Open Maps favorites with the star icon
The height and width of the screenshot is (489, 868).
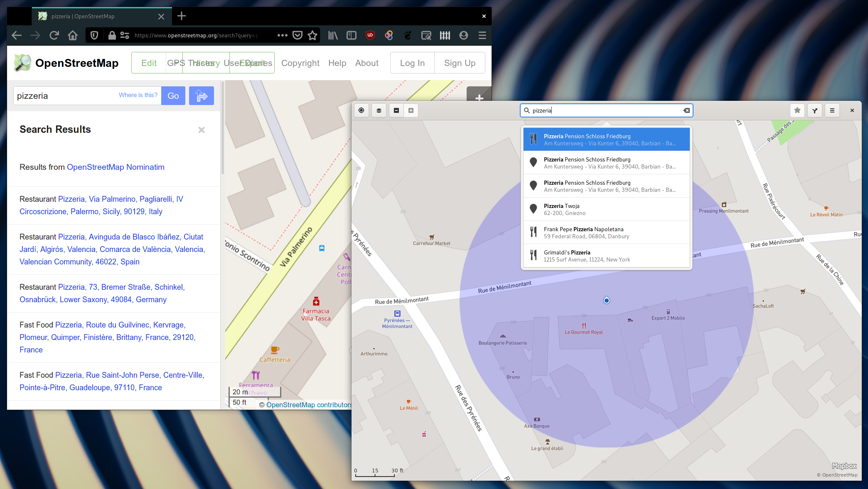tap(797, 110)
